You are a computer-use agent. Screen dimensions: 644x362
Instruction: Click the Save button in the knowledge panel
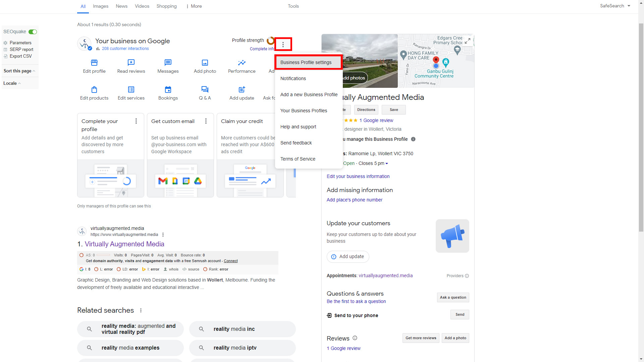click(394, 110)
